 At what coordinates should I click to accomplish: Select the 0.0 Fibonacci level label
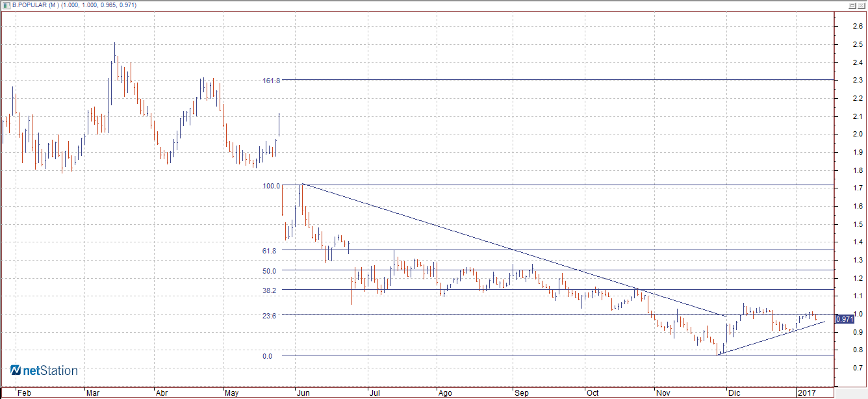pos(267,356)
